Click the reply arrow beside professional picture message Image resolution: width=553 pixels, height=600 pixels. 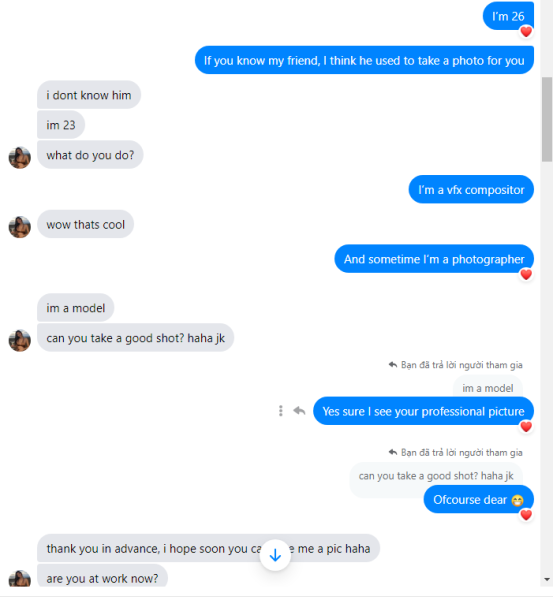coord(299,411)
